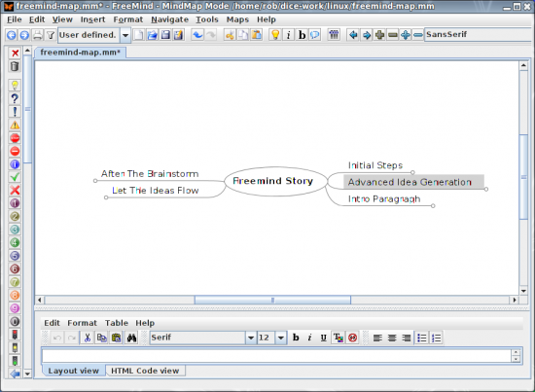The width and height of the screenshot is (535, 392).
Task: Toggle bold in the note editor
Action: coord(296,338)
